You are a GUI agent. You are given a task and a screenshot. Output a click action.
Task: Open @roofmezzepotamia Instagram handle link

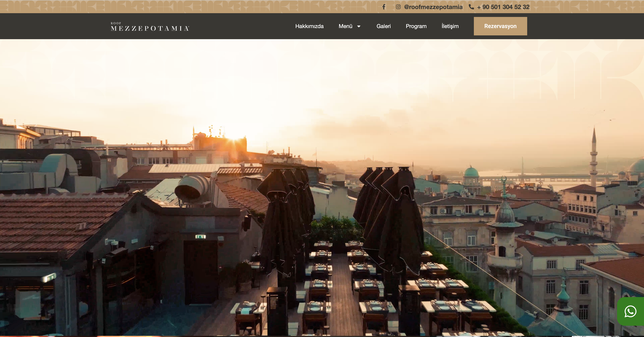(433, 7)
